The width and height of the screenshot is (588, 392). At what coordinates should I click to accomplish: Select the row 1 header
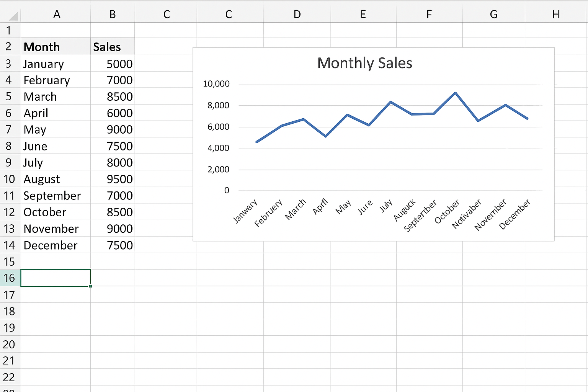(x=10, y=30)
